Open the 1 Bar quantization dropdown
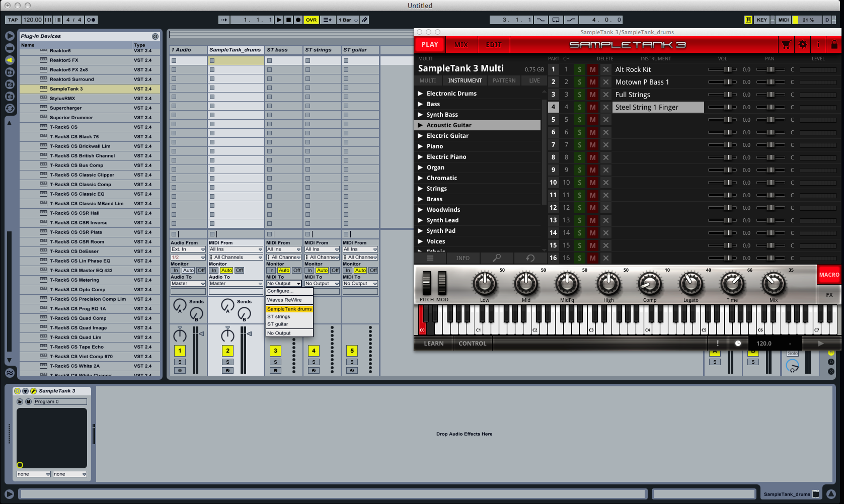The height and width of the screenshot is (504, 844). [x=347, y=20]
